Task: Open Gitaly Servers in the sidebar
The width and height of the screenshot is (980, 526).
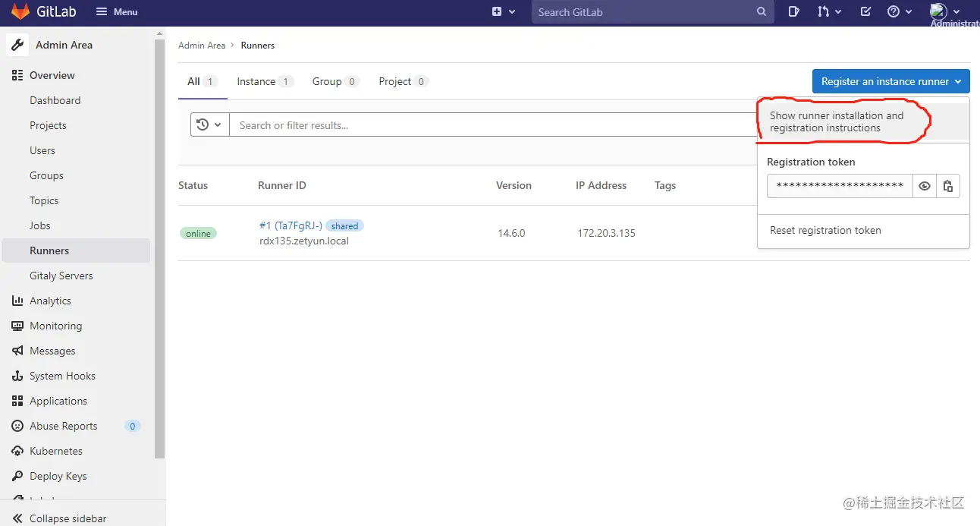Action: [x=61, y=276]
